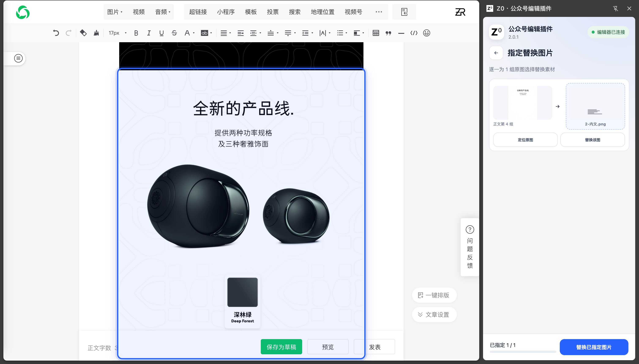Image resolution: width=639 pixels, height=364 pixels.
Task: Open the 音频 insert menu
Action: [x=163, y=12]
